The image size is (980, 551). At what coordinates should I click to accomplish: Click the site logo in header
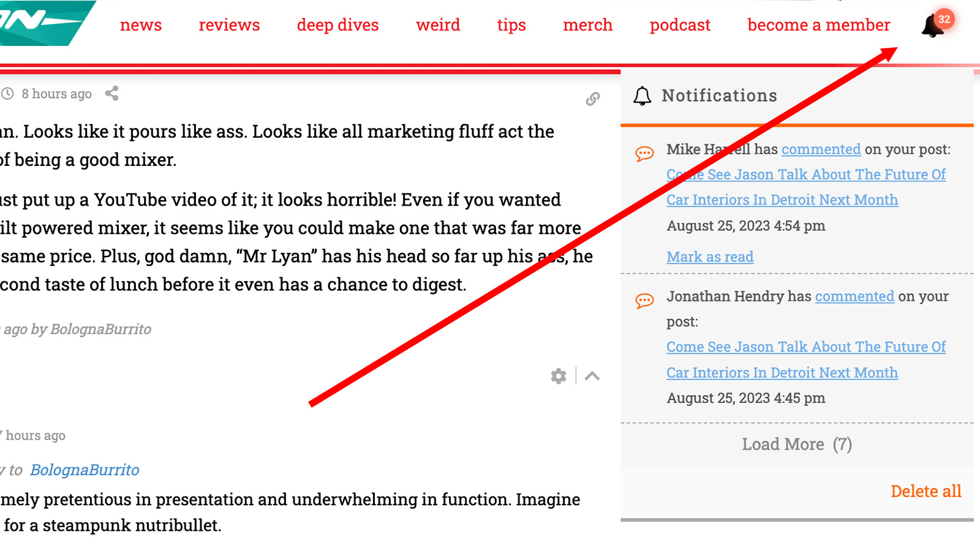[43, 23]
